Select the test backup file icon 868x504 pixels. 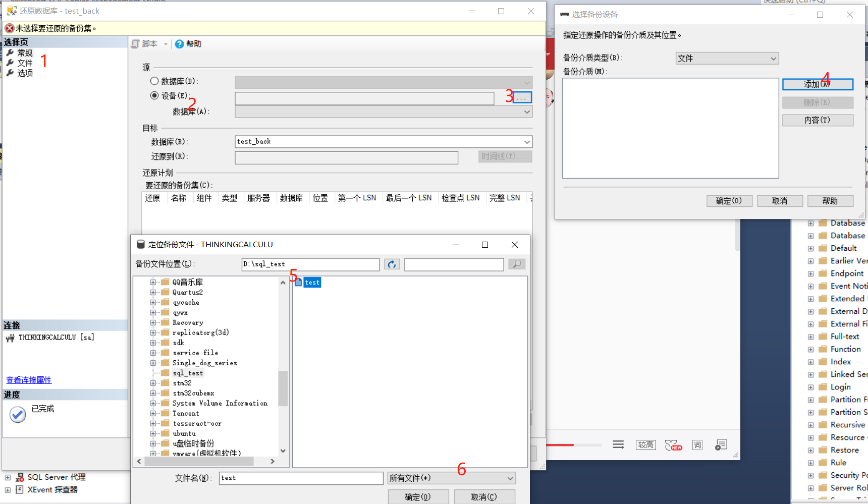click(298, 283)
